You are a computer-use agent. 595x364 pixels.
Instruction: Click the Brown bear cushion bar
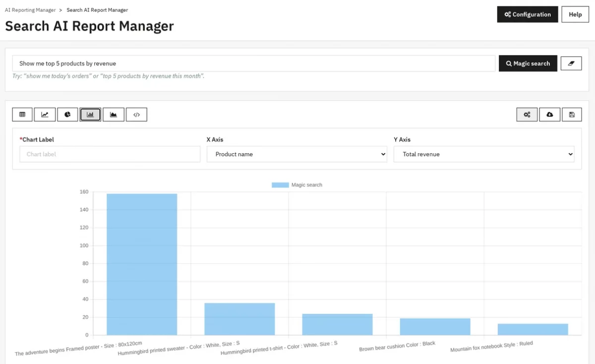coord(435,327)
